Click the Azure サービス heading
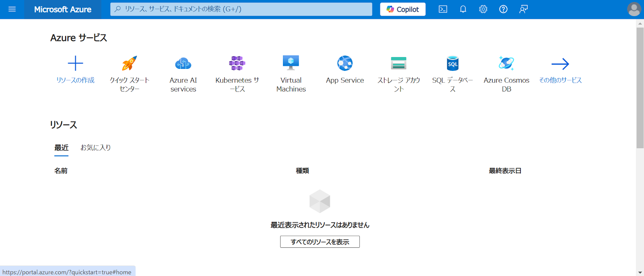Viewport: 644px width, 276px height. [x=78, y=38]
